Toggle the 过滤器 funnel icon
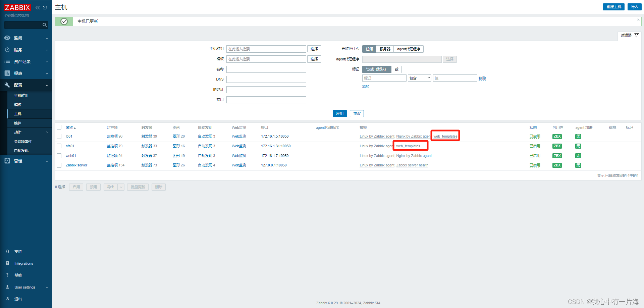This screenshot has width=644, height=308. coord(636,35)
